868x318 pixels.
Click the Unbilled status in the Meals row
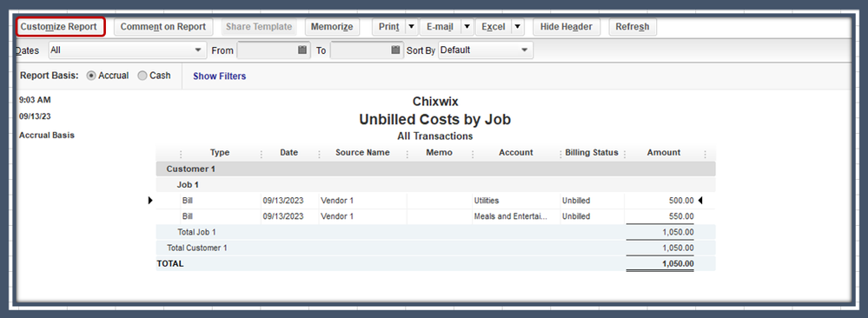(x=576, y=216)
